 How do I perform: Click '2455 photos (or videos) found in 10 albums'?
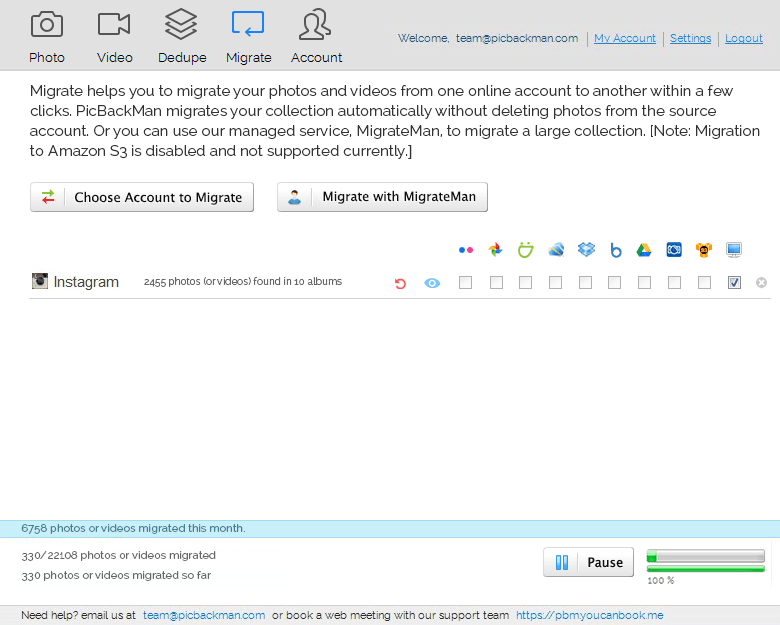243,282
